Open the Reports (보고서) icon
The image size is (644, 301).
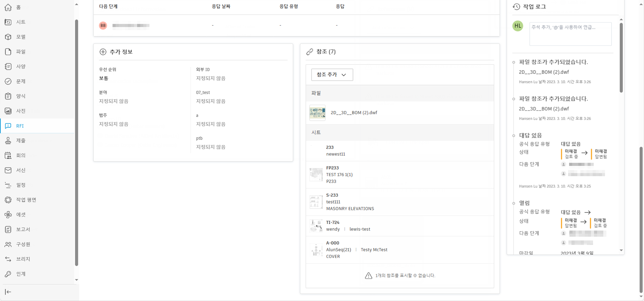(x=8, y=230)
